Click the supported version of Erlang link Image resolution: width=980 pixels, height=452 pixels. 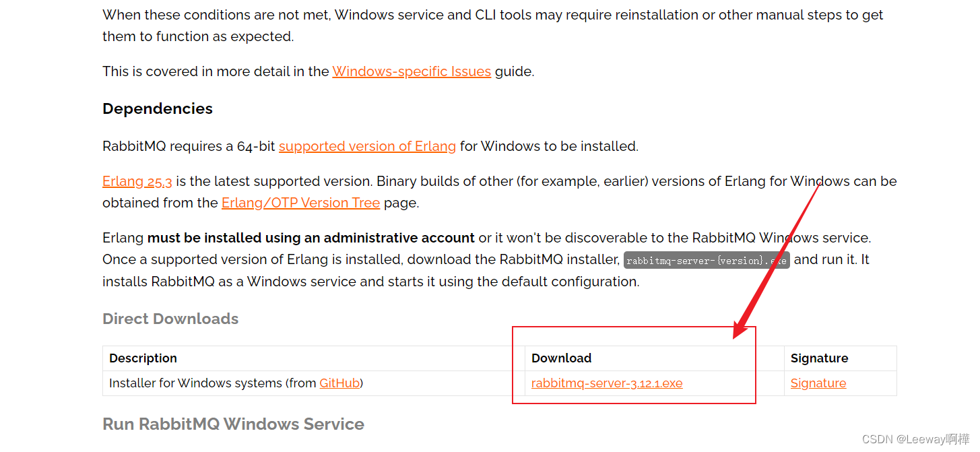click(x=367, y=146)
